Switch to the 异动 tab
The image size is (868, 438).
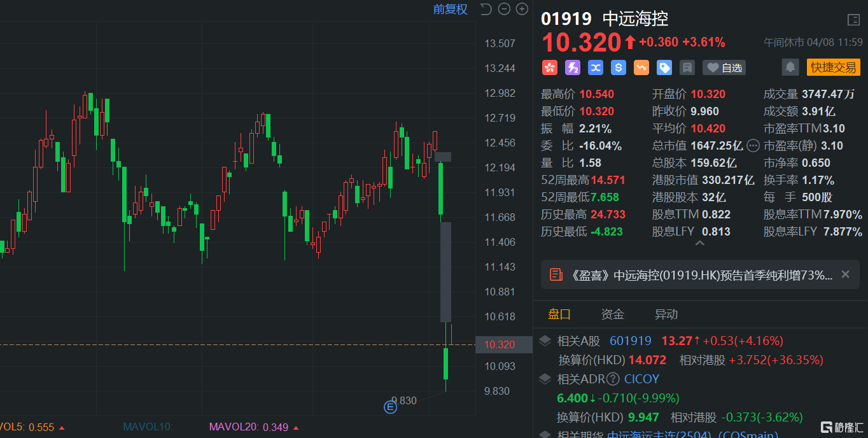click(x=666, y=314)
